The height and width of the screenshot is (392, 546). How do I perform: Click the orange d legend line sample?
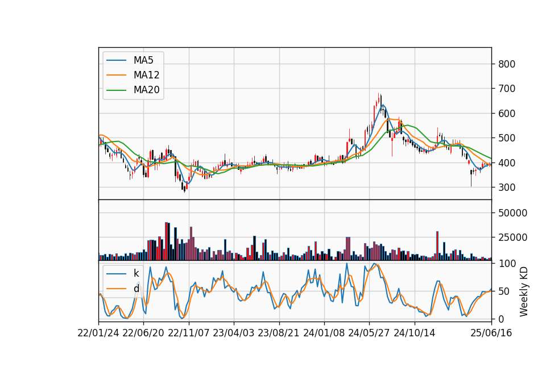click(x=116, y=289)
